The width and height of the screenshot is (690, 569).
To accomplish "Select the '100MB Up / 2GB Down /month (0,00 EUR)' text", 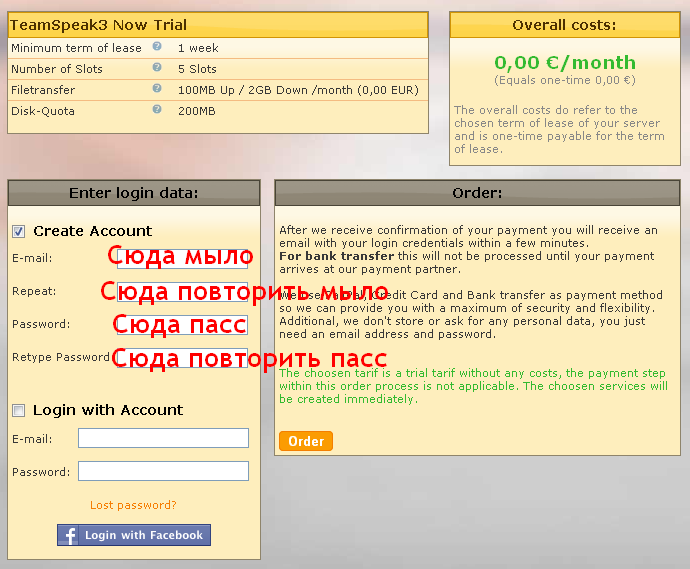I will [298, 90].
